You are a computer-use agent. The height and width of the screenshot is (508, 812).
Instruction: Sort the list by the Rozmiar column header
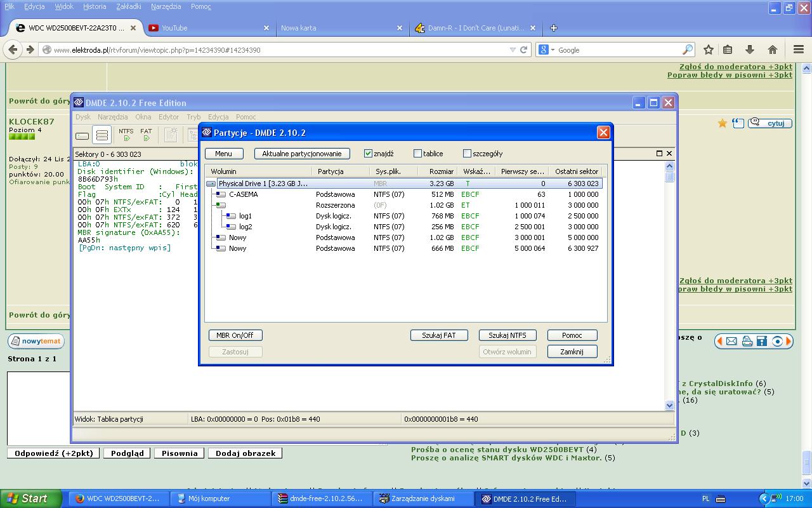pyautogui.click(x=437, y=171)
